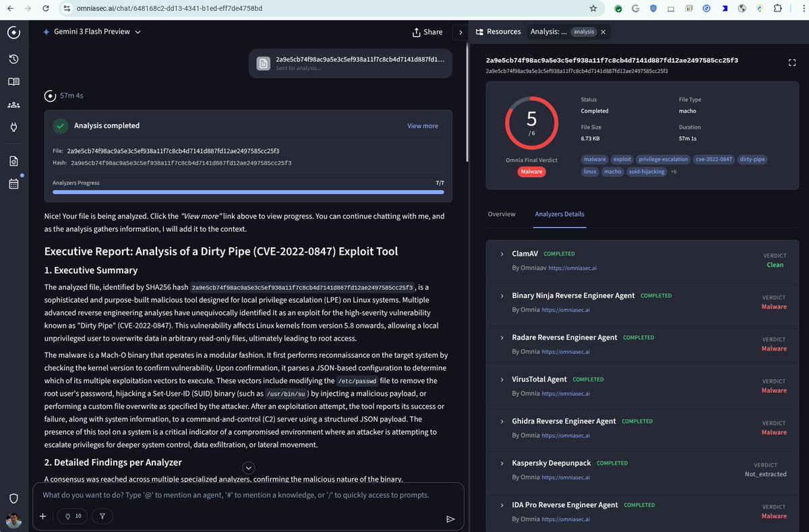
Task: Open the browser extensions puzzle icon
Action: 777,9
